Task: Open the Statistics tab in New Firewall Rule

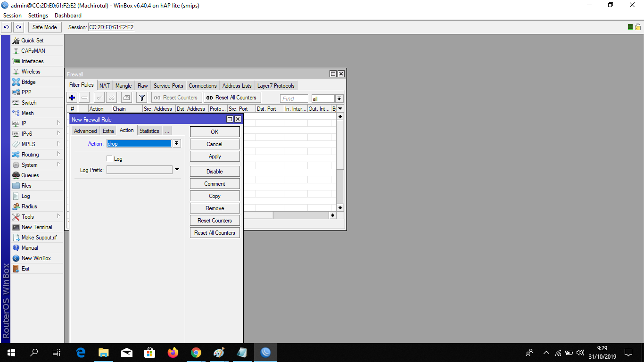Action: [149, 131]
